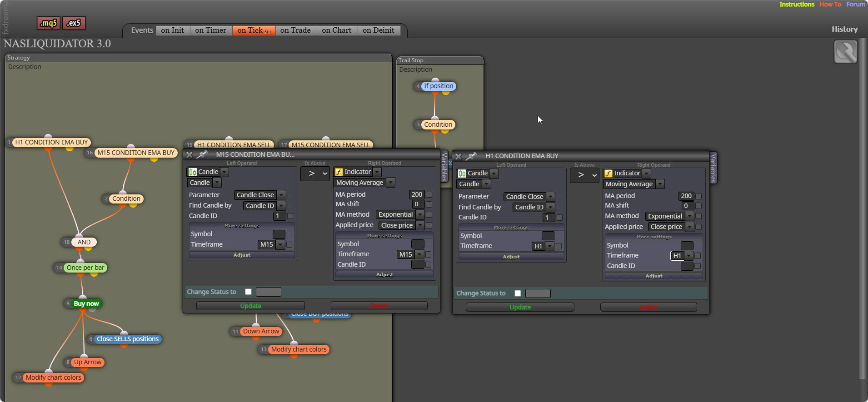Open the Instructions link
The width and height of the screenshot is (868, 402).
(797, 4)
